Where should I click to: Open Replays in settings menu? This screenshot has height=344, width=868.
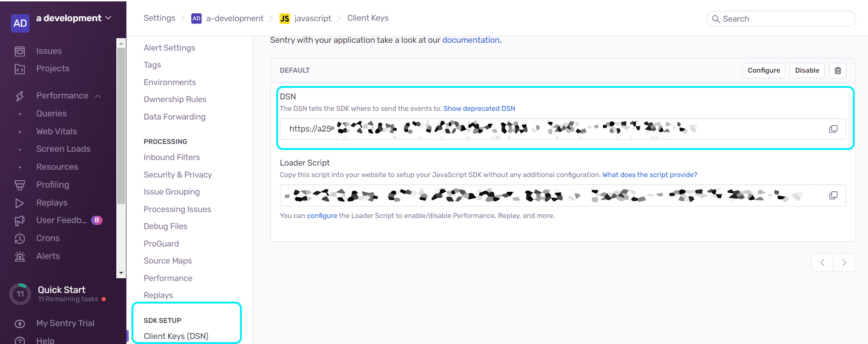coord(158,295)
